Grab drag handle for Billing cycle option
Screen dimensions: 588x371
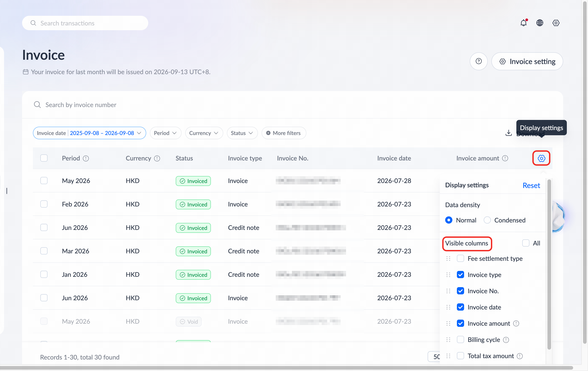pyautogui.click(x=448, y=340)
